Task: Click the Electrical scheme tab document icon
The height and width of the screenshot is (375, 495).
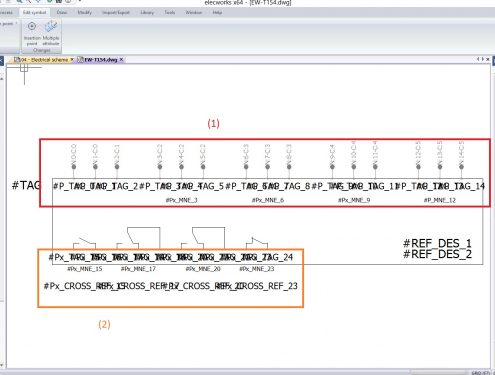Action: [17, 60]
